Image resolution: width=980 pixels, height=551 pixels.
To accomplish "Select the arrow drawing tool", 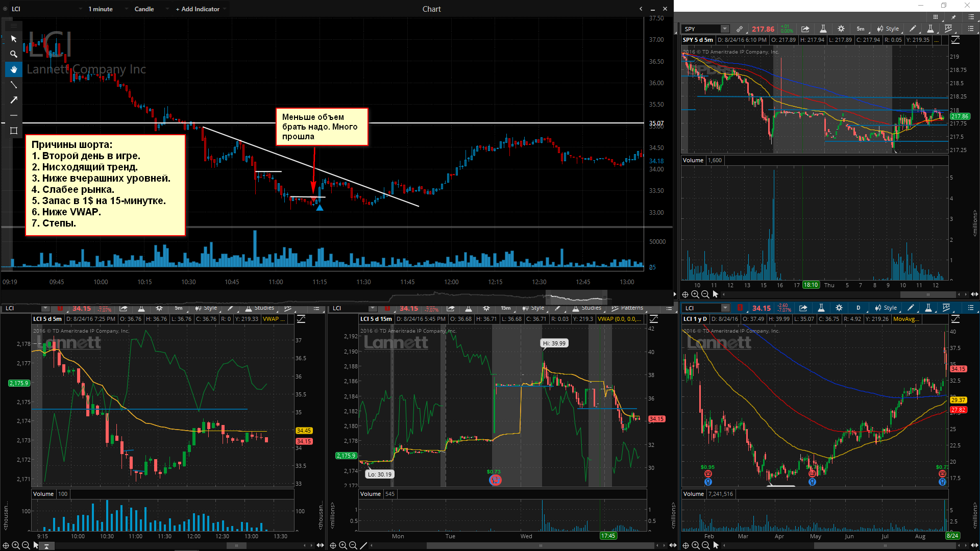I will click(14, 100).
